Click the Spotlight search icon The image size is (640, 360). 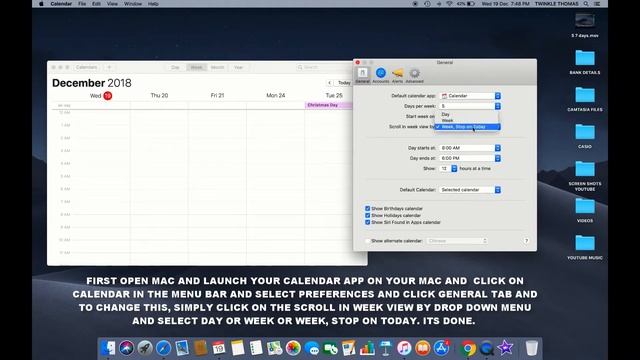coord(586,4)
